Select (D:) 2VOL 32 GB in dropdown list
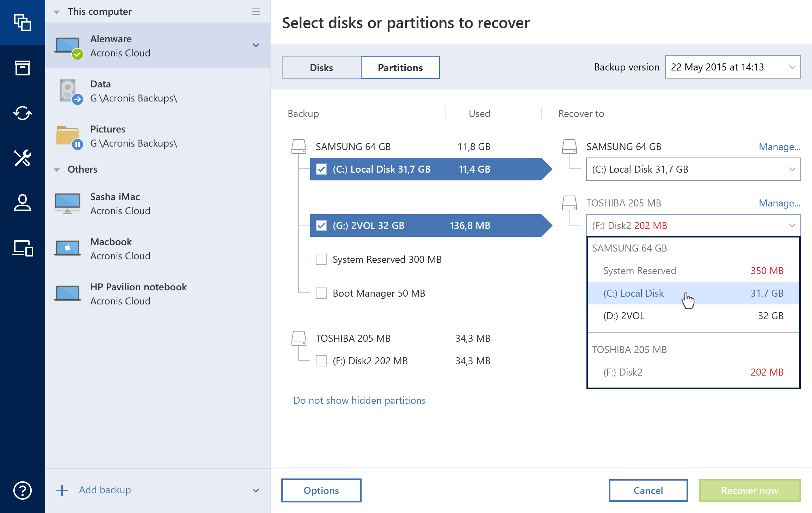 click(694, 316)
